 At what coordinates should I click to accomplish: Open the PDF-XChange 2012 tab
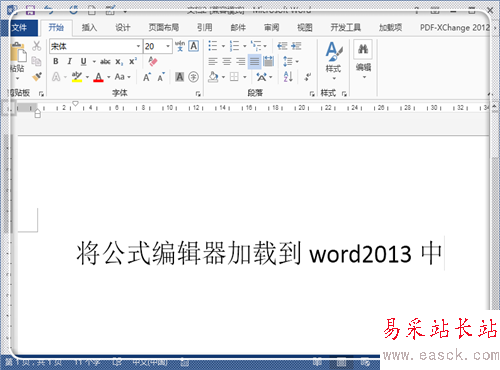455,27
